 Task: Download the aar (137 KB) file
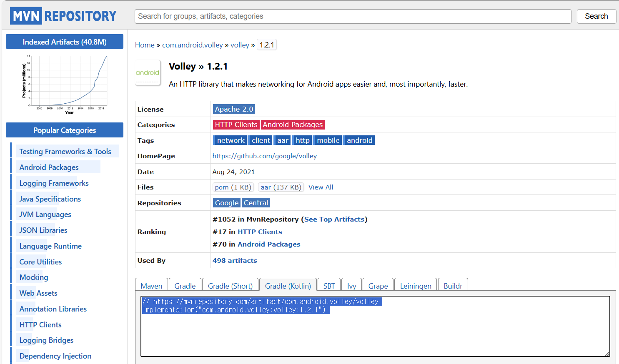pyautogui.click(x=281, y=187)
